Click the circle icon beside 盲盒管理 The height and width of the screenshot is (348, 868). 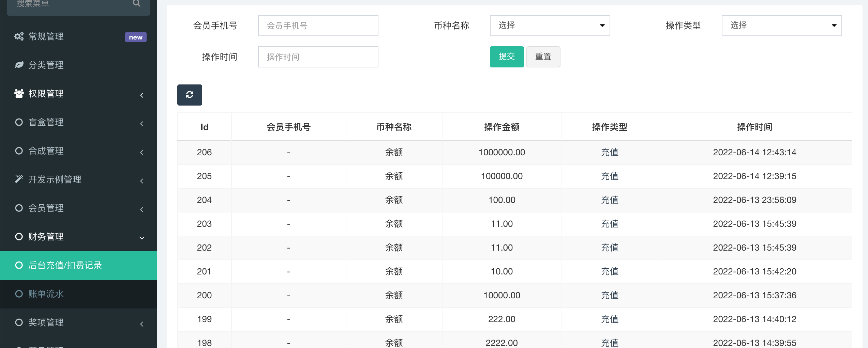(19, 122)
